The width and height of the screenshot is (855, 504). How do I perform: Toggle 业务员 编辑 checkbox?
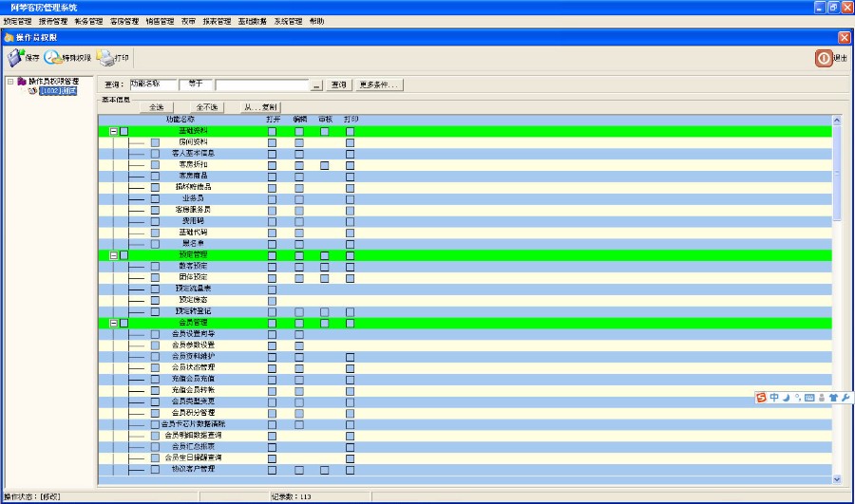coord(299,199)
